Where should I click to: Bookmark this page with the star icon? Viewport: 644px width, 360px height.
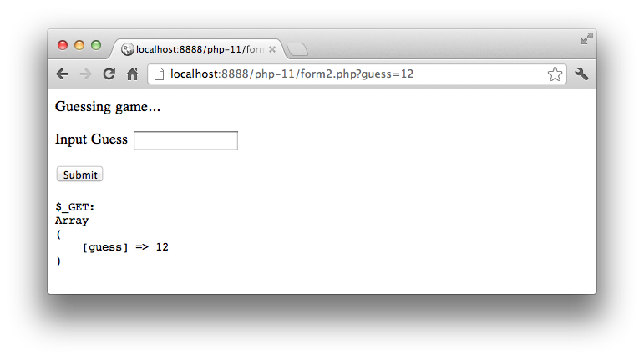555,74
